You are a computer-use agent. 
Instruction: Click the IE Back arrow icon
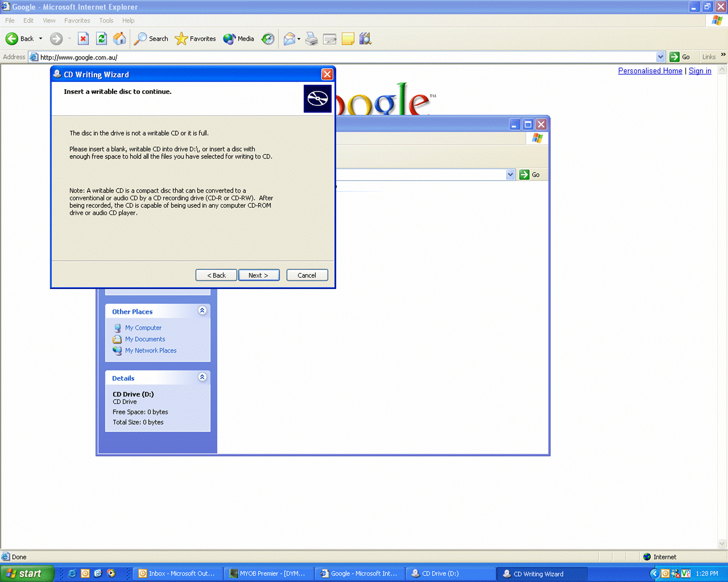11,39
